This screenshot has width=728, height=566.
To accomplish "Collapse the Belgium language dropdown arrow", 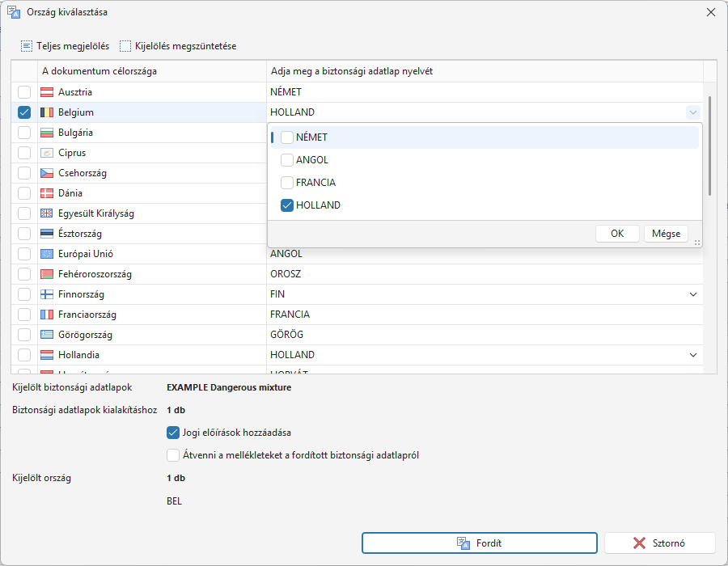I will 692,112.
